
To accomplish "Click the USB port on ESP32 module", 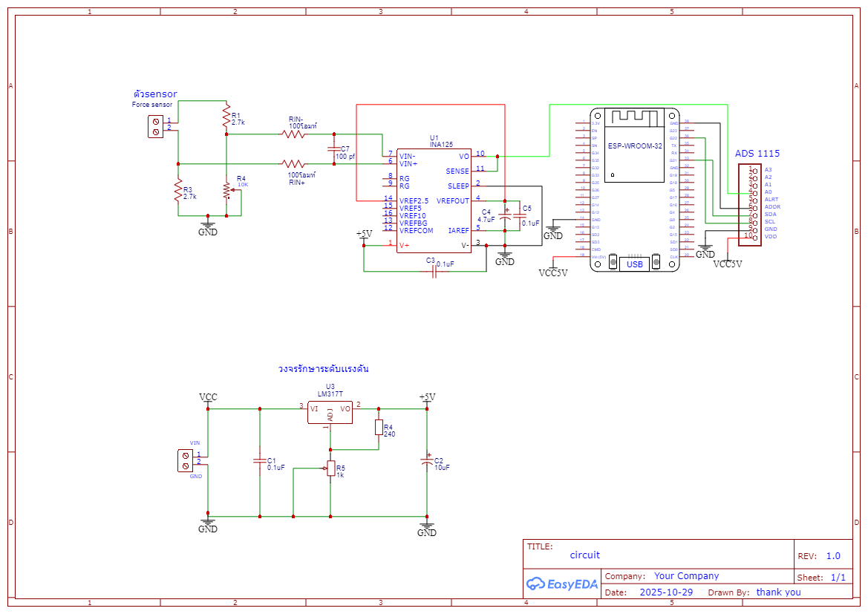I will coord(634,264).
